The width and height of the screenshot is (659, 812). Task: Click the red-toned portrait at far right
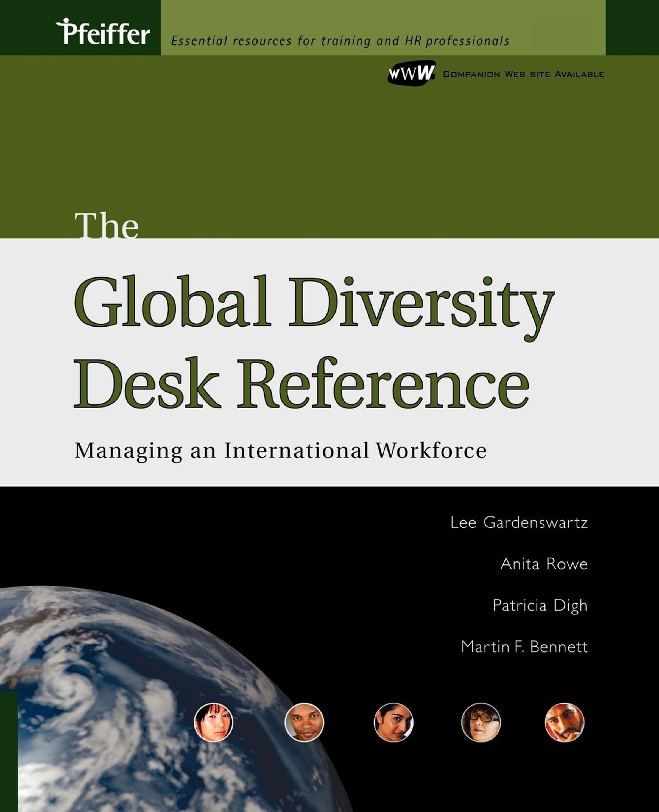(565, 723)
